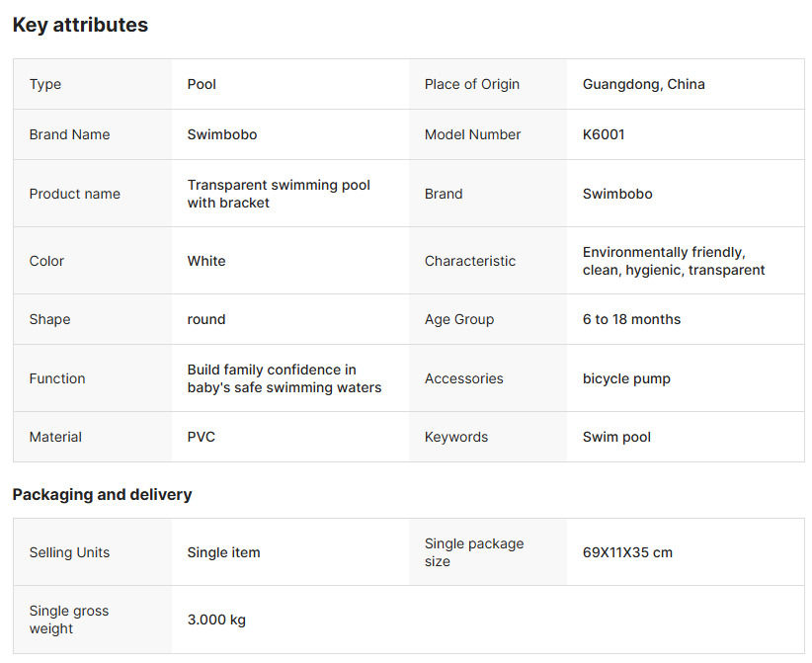Screen dimensions: 812x663
Task: Click the Age Group label
Action: pos(458,319)
